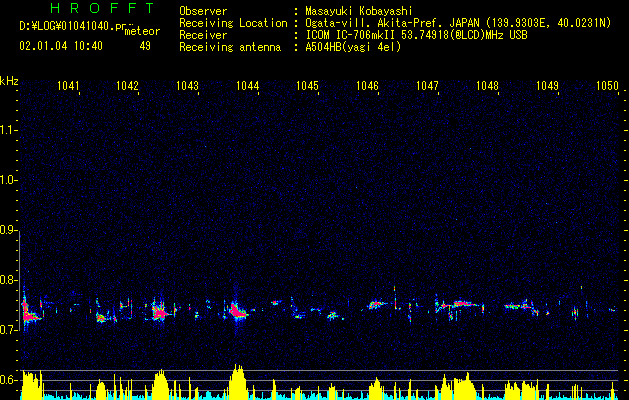Screen dimensions: 629x400
Task: Click the meteor count value 49
Action: (145, 46)
